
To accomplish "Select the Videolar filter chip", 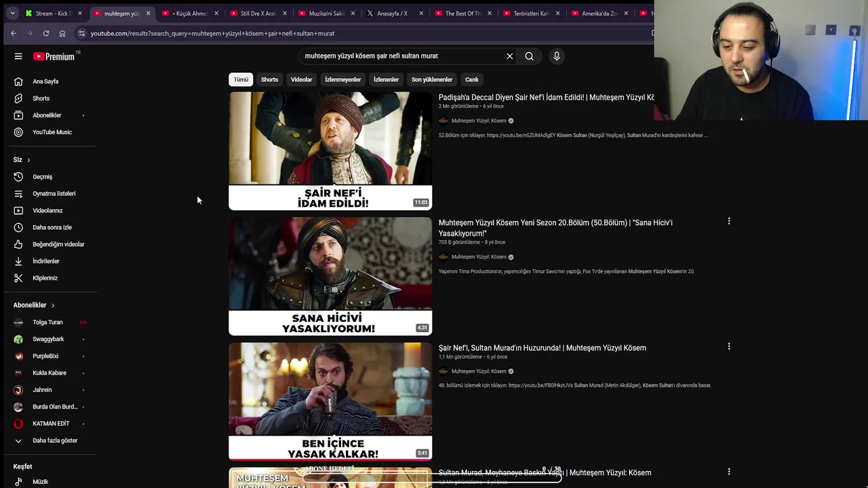I will 302,80.
